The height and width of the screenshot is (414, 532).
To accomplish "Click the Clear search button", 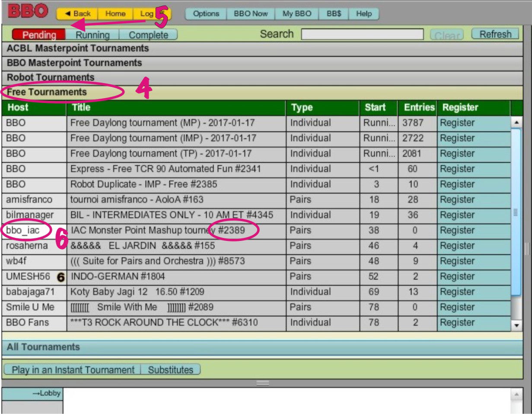I will (x=447, y=35).
